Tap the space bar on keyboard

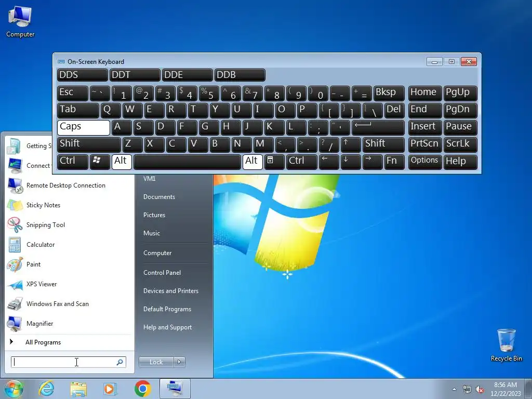tap(187, 162)
